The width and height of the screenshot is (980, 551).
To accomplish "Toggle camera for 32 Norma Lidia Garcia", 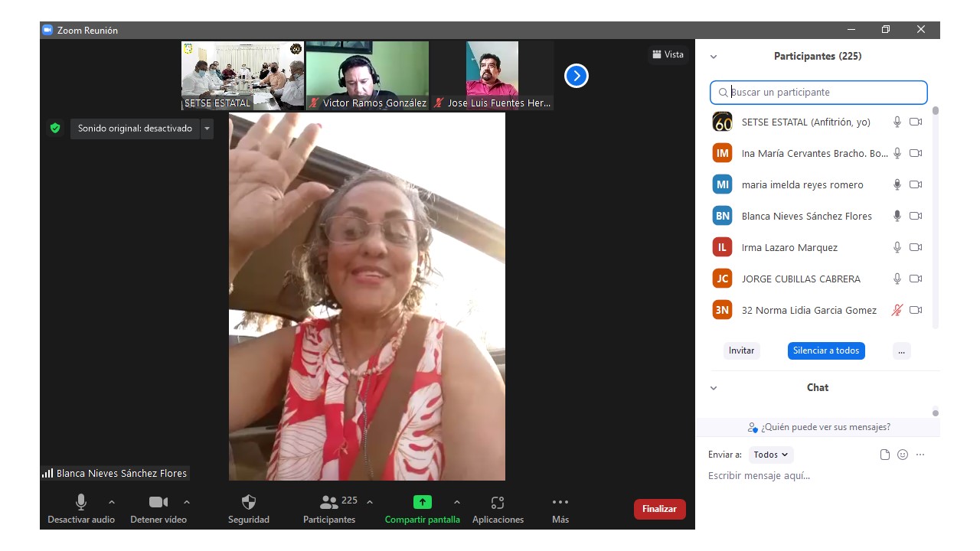I will 916,310.
